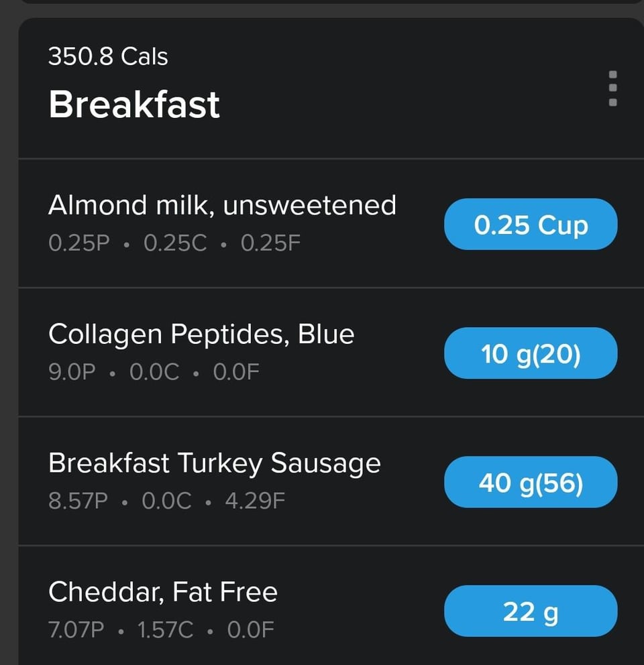Tap the 8.57P protein value for turkey sausage
This screenshot has width=644, height=665.
(x=78, y=501)
